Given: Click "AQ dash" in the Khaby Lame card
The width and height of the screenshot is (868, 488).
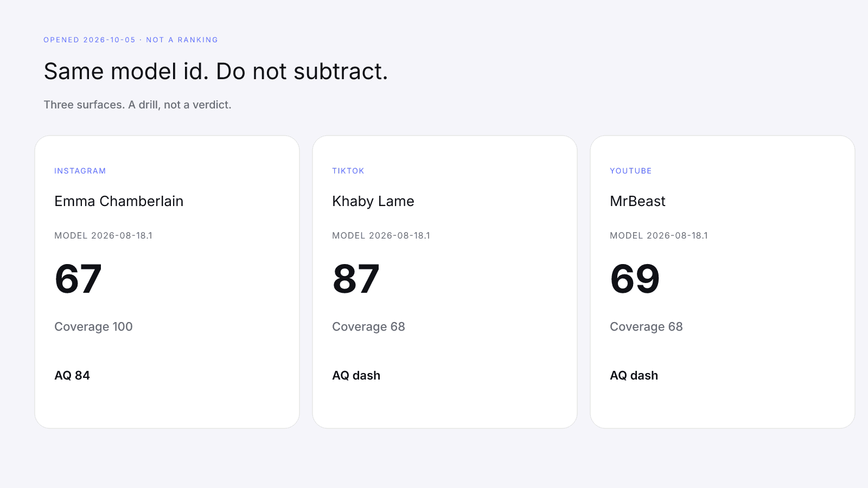Looking at the screenshot, I should coord(356,375).
